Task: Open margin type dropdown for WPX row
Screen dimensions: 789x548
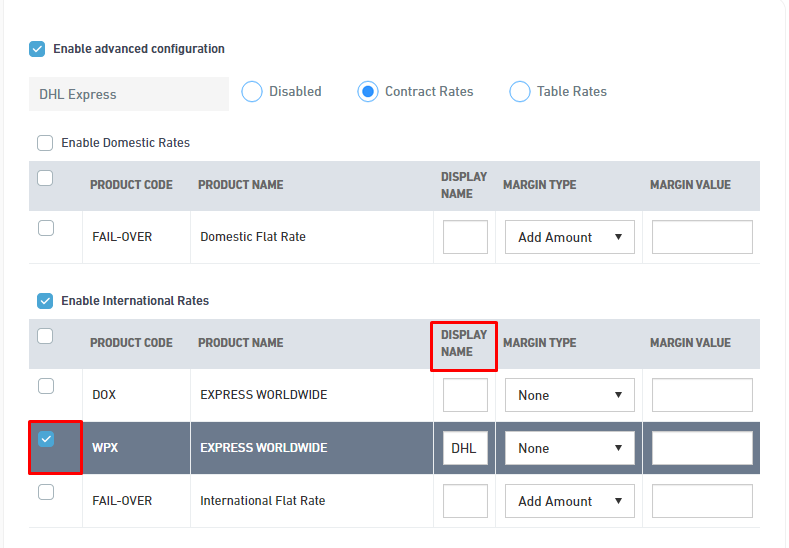Action: tap(570, 448)
